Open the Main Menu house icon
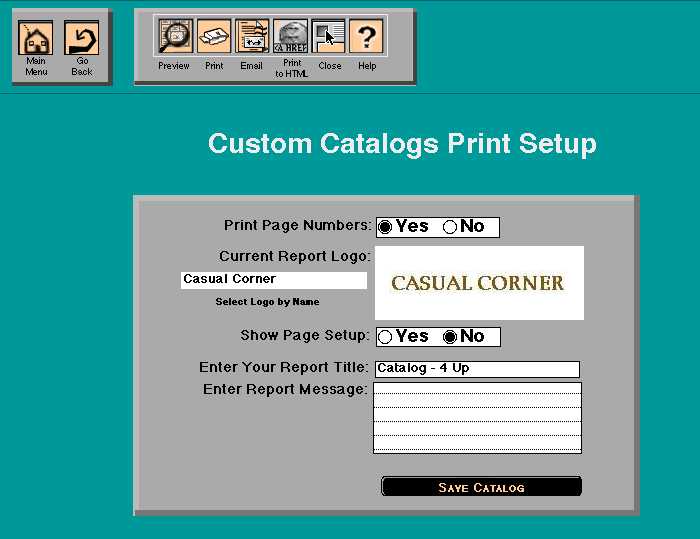 point(37,38)
